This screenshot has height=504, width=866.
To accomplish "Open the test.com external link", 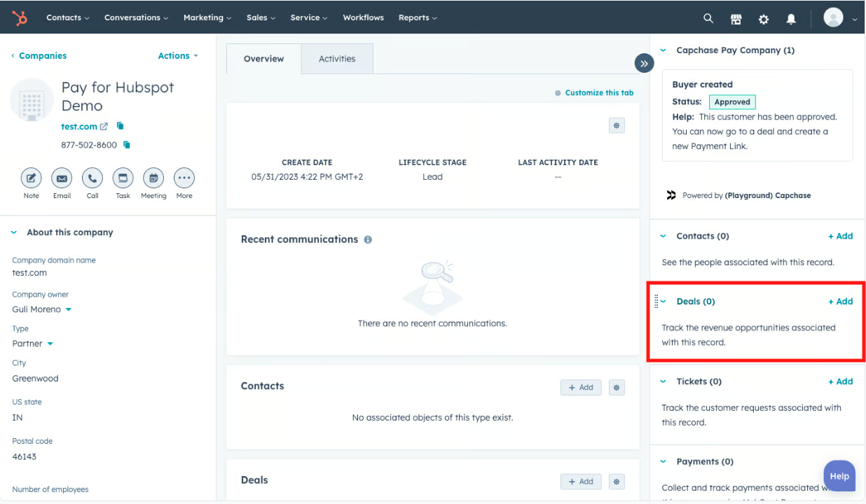I will pos(104,127).
